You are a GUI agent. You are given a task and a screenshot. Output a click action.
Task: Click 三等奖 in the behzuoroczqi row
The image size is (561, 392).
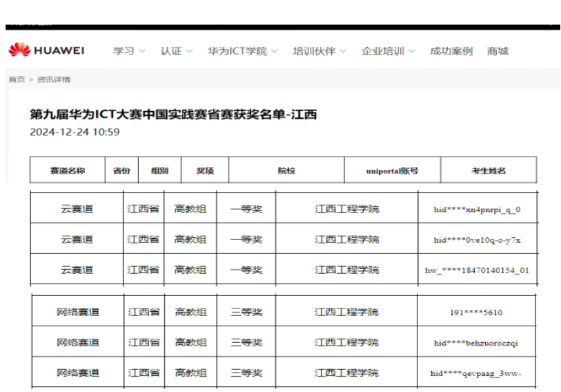(246, 342)
